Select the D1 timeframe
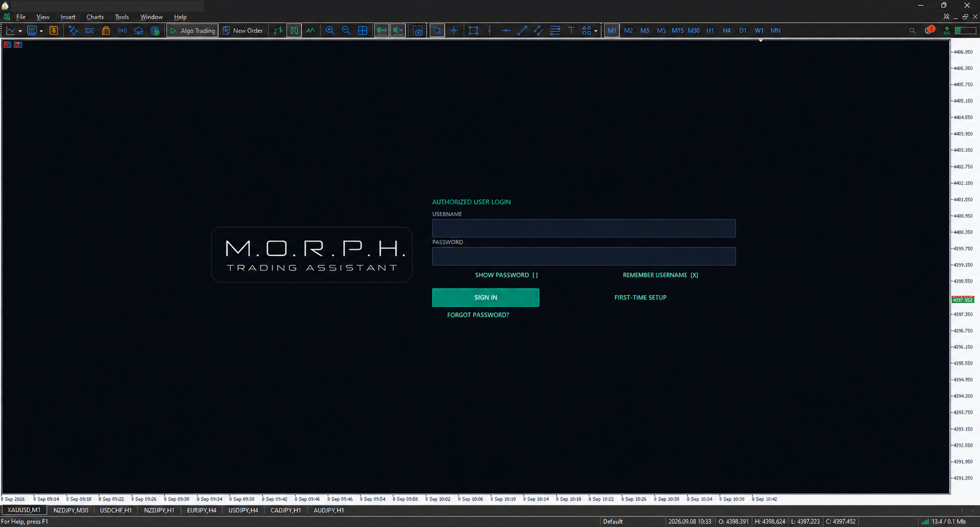 pos(743,30)
